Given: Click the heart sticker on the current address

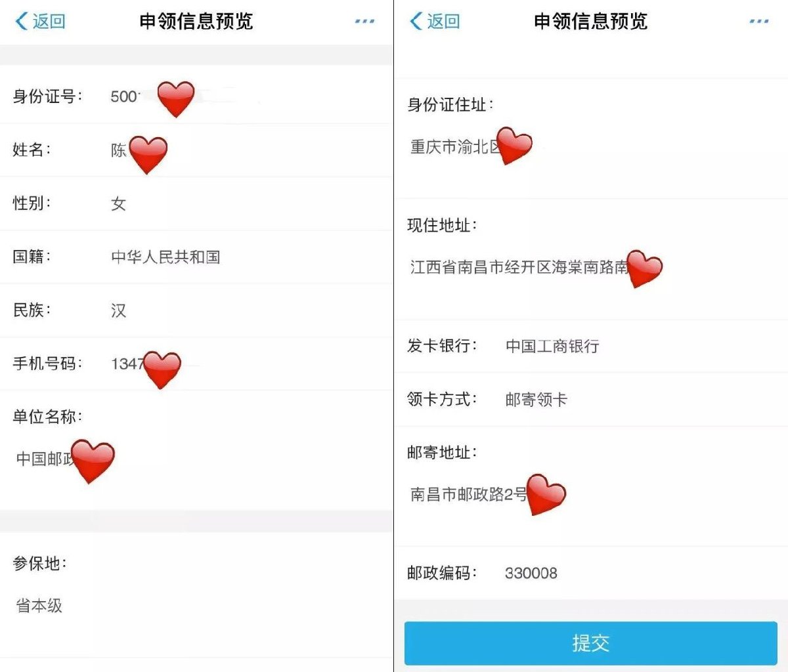Looking at the screenshot, I should (x=644, y=268).
